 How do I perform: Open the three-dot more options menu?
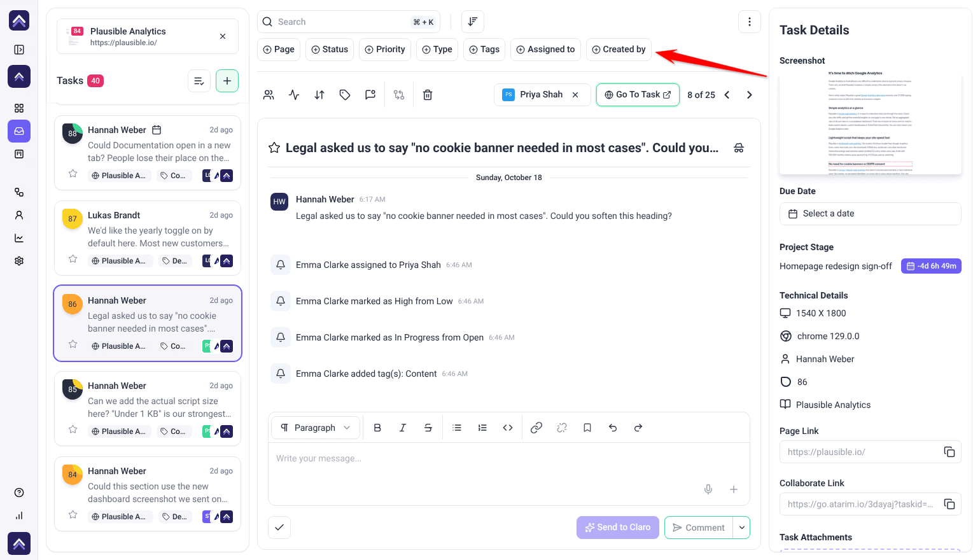coord(750,22)
